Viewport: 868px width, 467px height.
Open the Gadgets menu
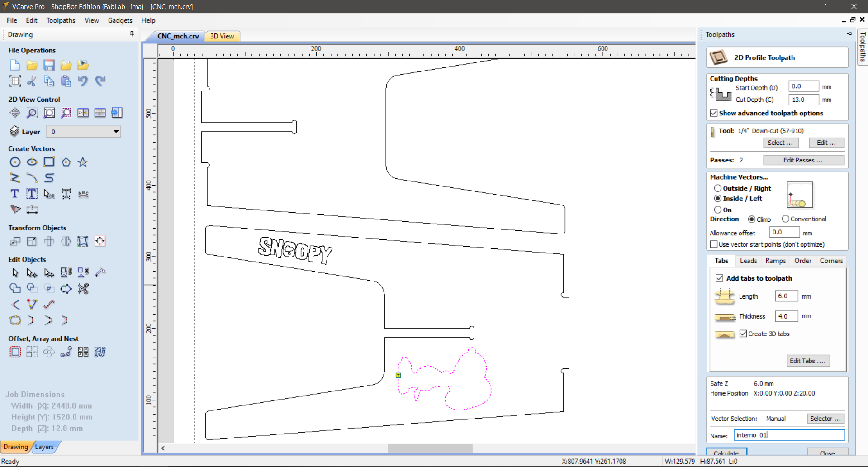point(120,20)
